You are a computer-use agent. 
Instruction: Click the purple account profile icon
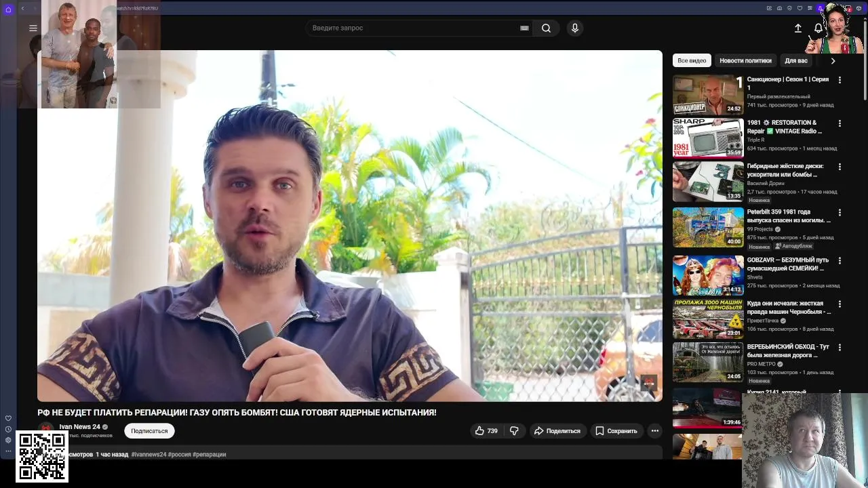point(820,8)
